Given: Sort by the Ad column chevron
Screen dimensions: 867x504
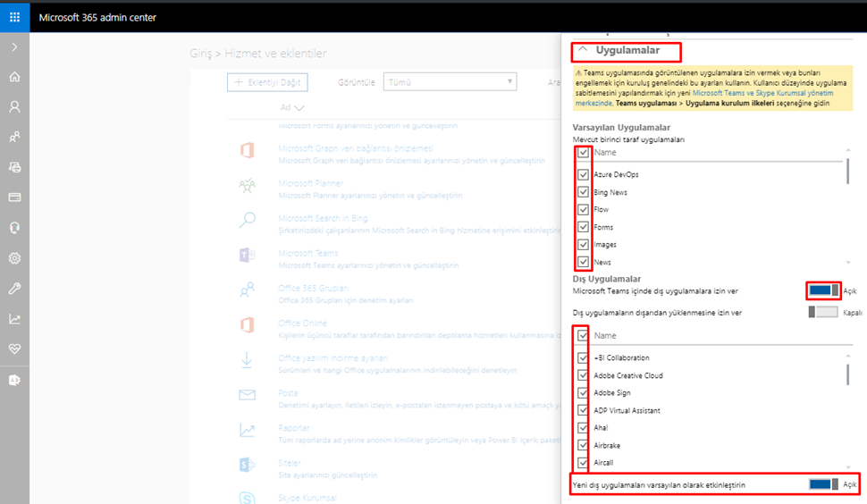Looking at the screenshot, I should (x=299, y=108).
